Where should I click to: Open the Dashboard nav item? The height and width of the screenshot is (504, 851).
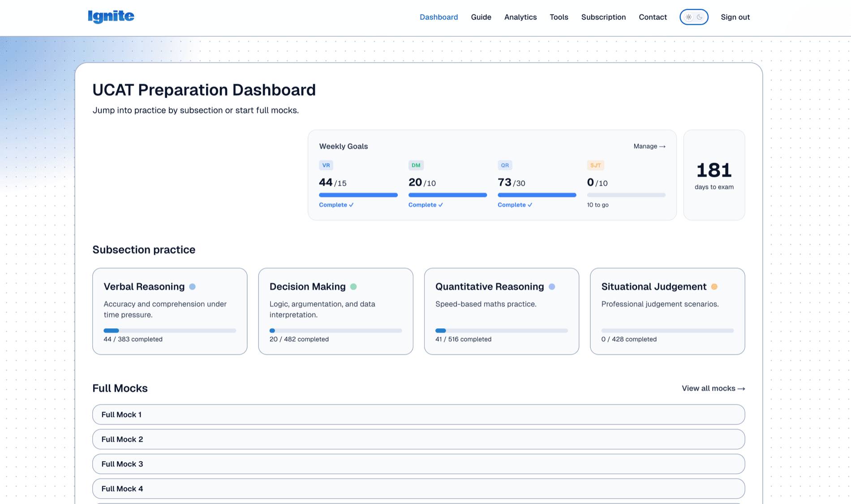pos(438,17)
